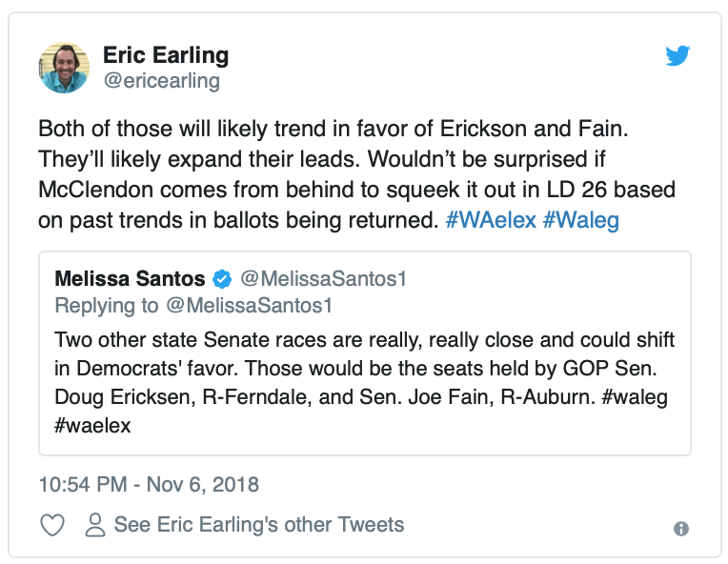The width and height of the screenshot is (728, 564).
Task: Like the tweet with heart icon
Action: pos(52,525)
